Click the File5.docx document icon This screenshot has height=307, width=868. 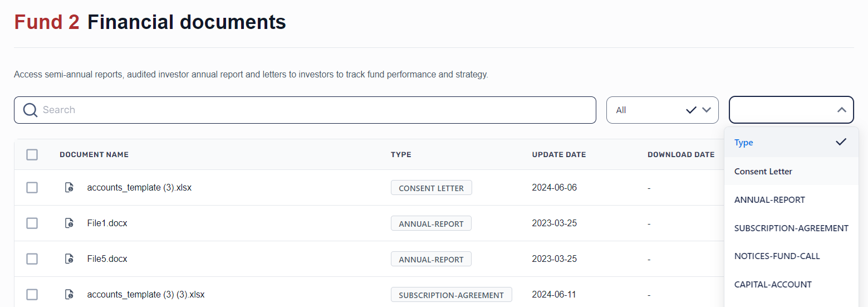69,259
